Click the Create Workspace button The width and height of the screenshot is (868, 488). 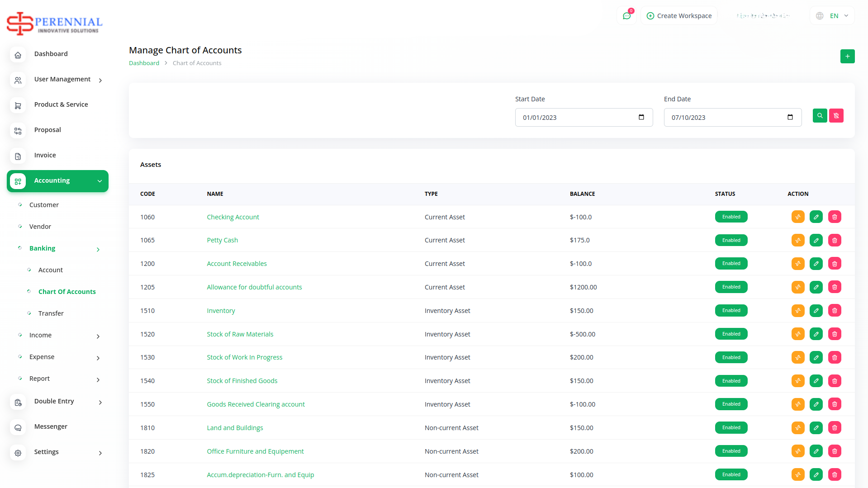(679, 16)
